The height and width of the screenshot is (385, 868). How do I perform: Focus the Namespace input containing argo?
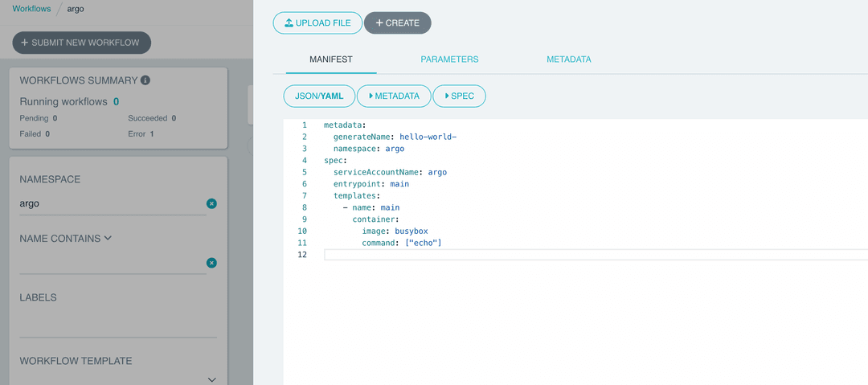click(108, 204)
